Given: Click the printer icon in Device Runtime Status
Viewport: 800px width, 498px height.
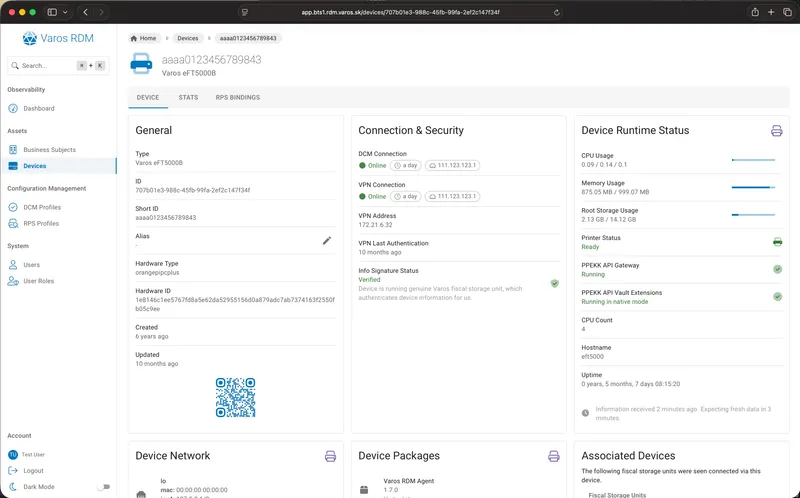Looking at the screenshot, I should click(776, 131).
